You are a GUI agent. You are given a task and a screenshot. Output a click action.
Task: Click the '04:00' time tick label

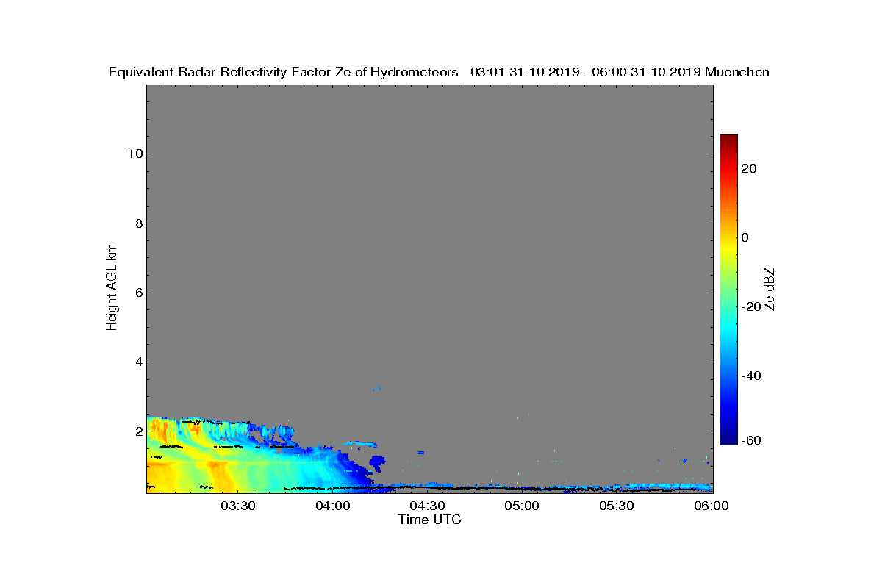(x=332, y=506)
